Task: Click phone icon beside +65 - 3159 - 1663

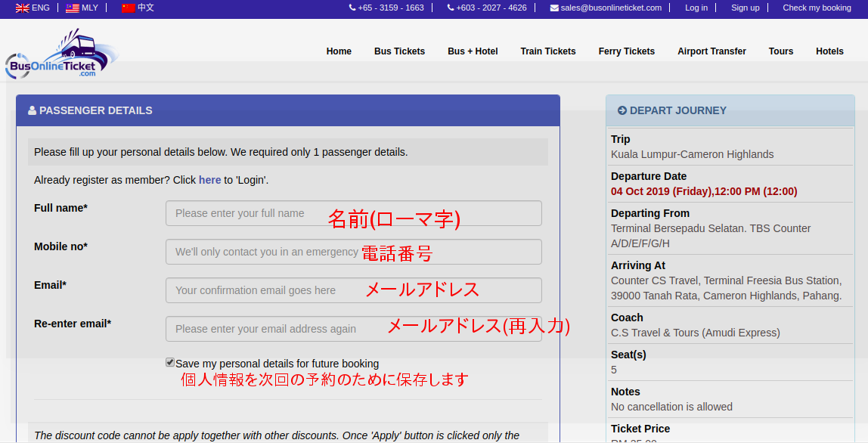Action: [352, 8]
